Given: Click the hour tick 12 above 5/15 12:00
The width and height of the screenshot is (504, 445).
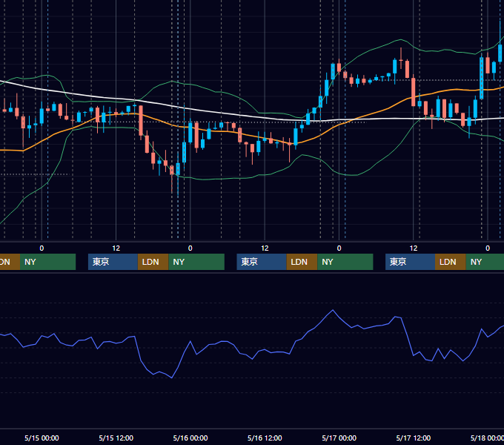Looking at the screenshot, I should (x=116, y=248).
